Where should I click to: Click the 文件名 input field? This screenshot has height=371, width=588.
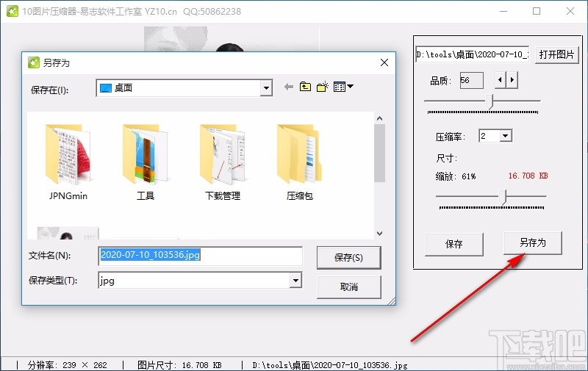coord(200,256)
